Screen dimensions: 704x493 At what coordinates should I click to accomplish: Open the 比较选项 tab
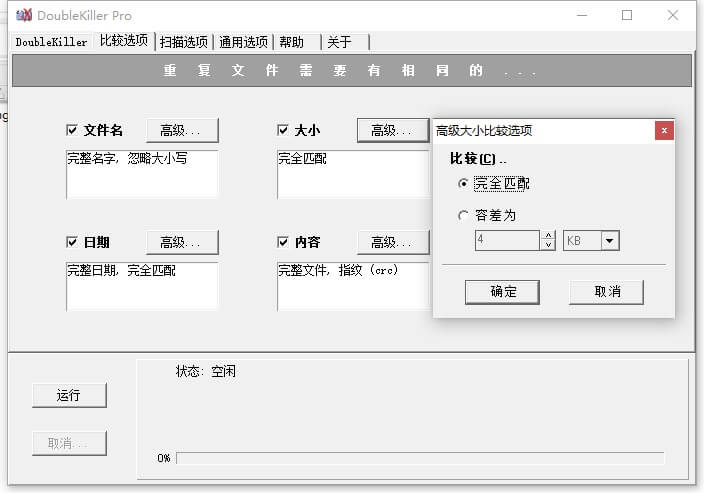[123, 40]
